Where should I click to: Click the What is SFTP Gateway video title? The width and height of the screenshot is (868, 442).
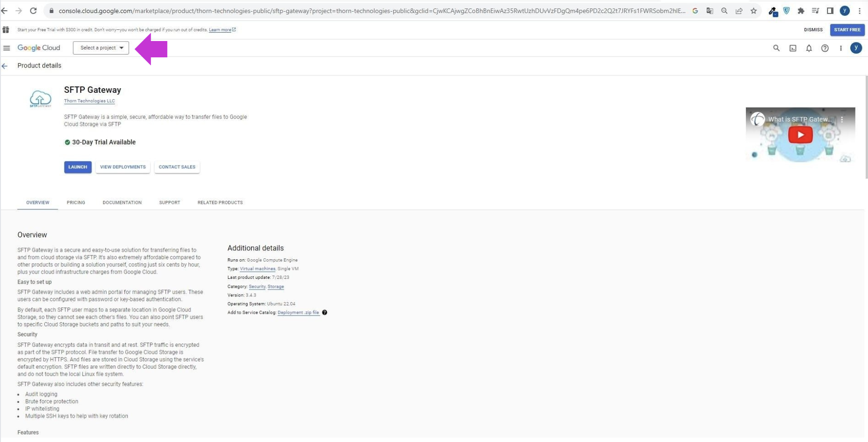pyautogui.click(x=799, y=119)
